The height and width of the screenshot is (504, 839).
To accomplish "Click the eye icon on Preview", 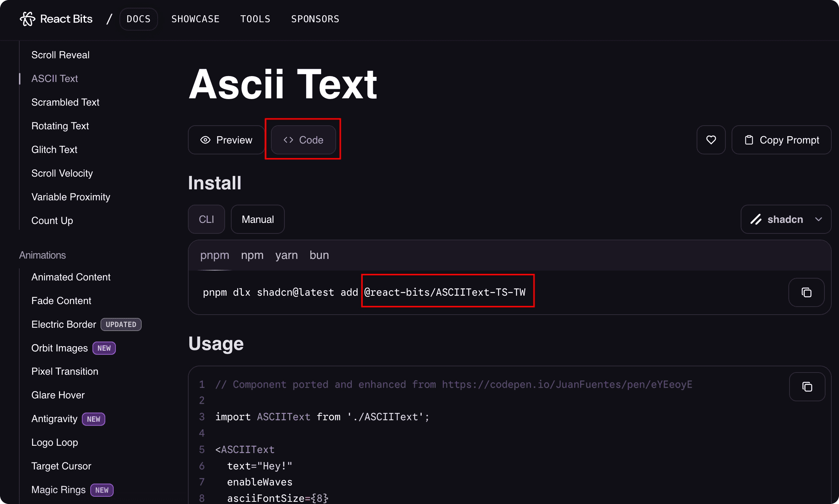I will (205, 140).
